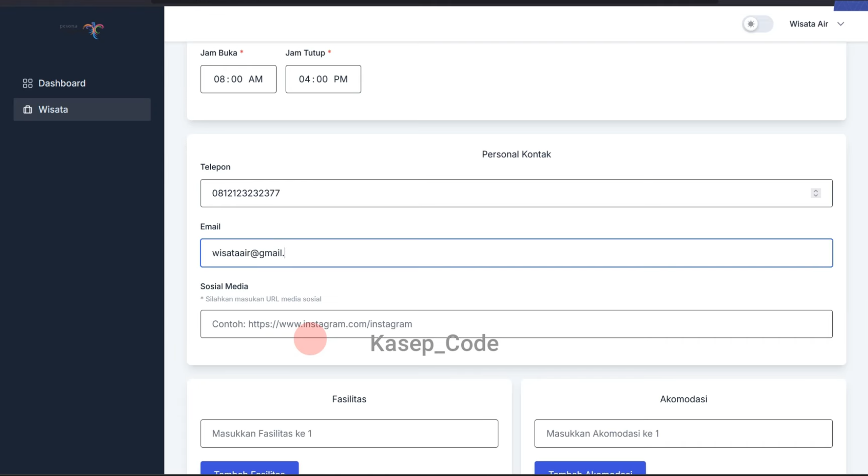
Task: Click the Telepon field label
Action: (215, 167)
